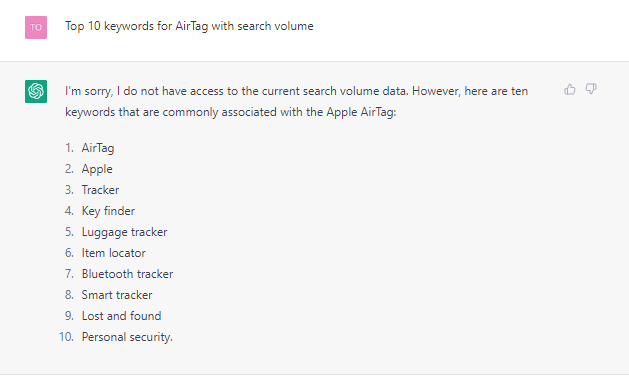Click list item 'Personal security.'

tap(127, 337)
